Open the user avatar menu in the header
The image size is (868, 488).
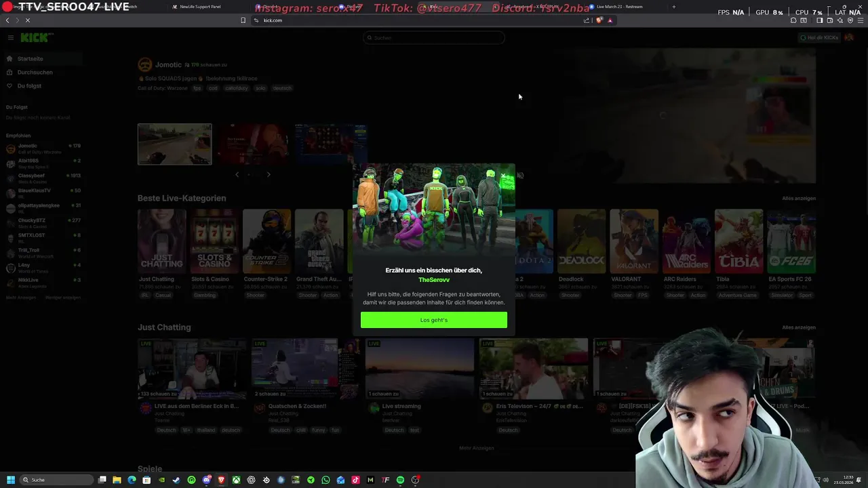coord(849,38)
